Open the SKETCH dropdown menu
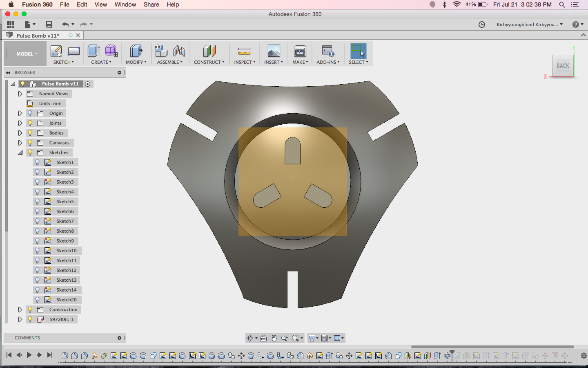Viewport: 588px width, 368px height. pos(64,62)
